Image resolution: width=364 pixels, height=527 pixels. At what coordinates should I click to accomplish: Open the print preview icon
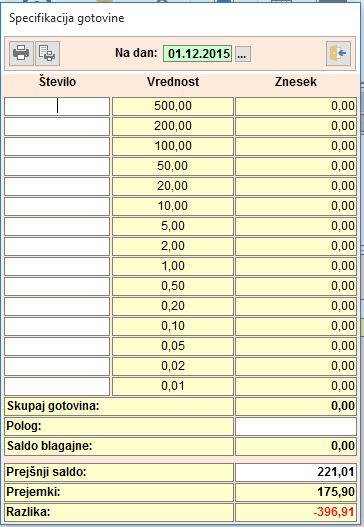47,53
